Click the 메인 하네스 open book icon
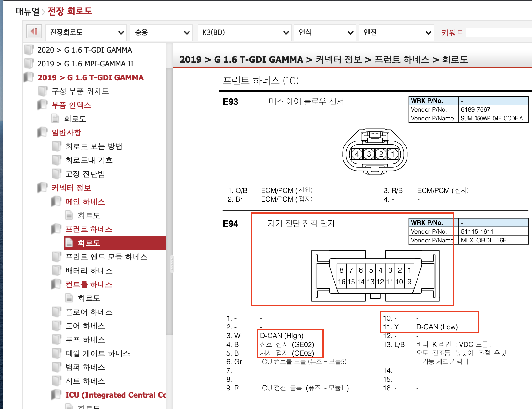532x409 pixels. [x=56, y=201]
